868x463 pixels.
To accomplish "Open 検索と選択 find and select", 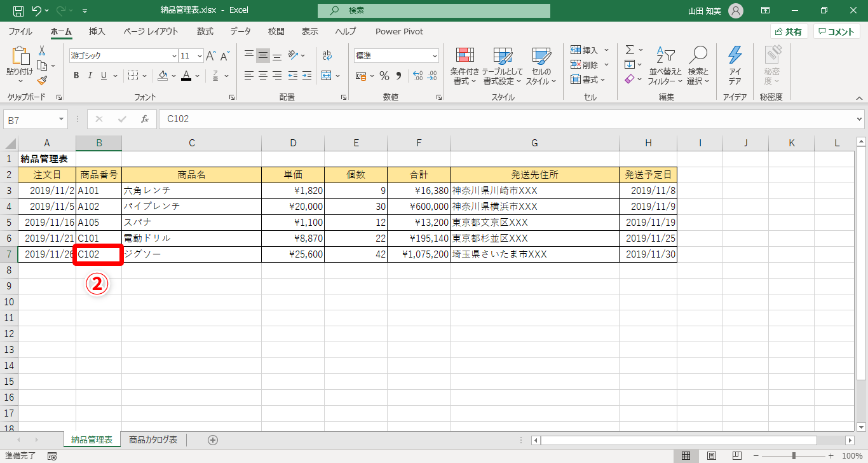I will click(x=698, y=66).
